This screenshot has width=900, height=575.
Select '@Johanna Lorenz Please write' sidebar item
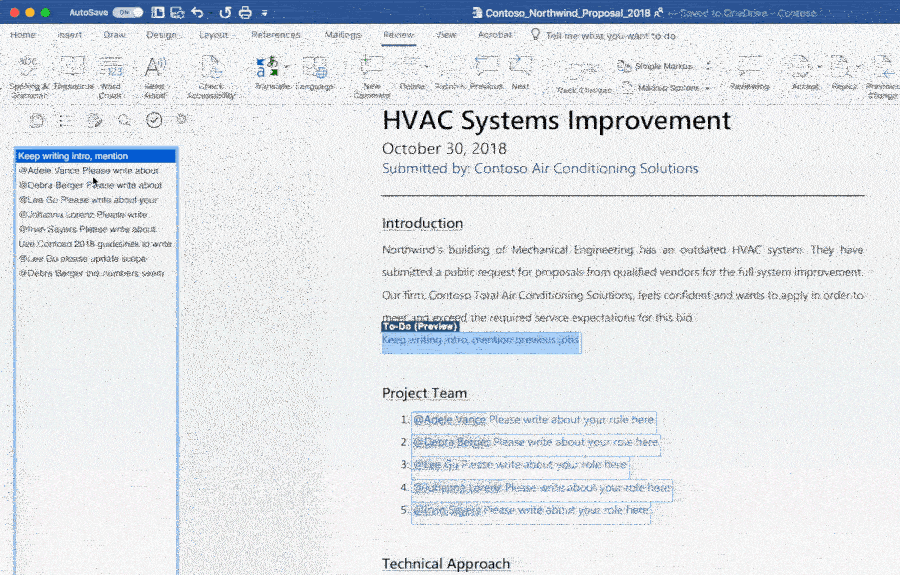[96, 215]
